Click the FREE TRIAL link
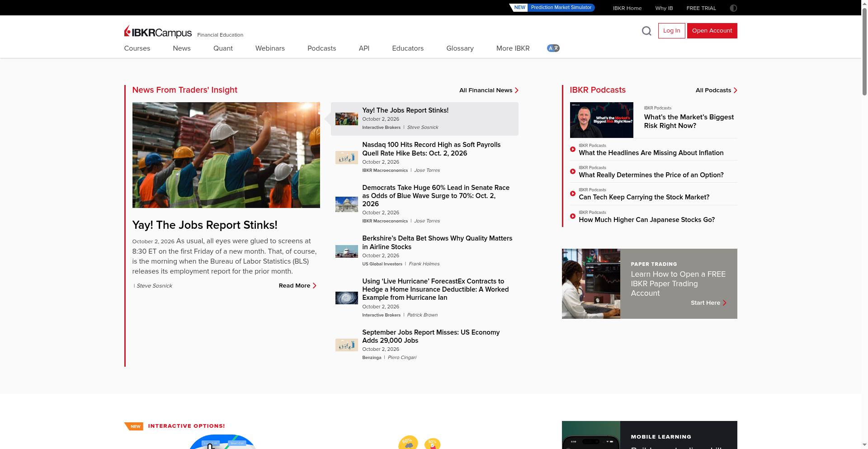Image resolution: width=868 pixels, height=449 pixels. 701,8
